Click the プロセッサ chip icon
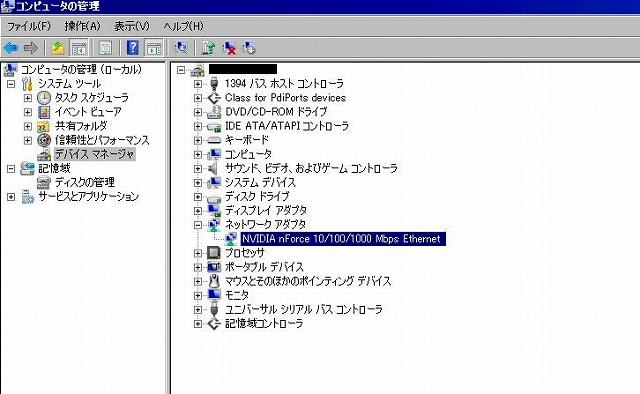 (x=214, y=253)
